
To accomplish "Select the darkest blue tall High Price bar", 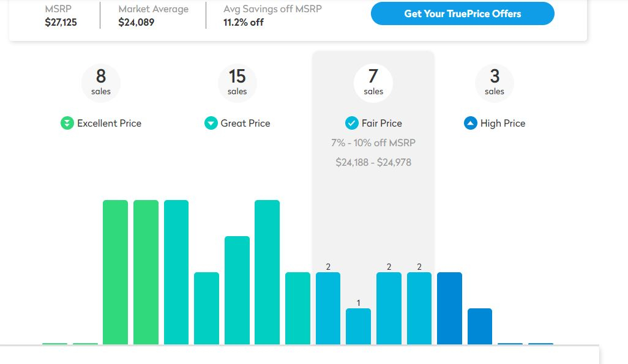I will (449, 308).
